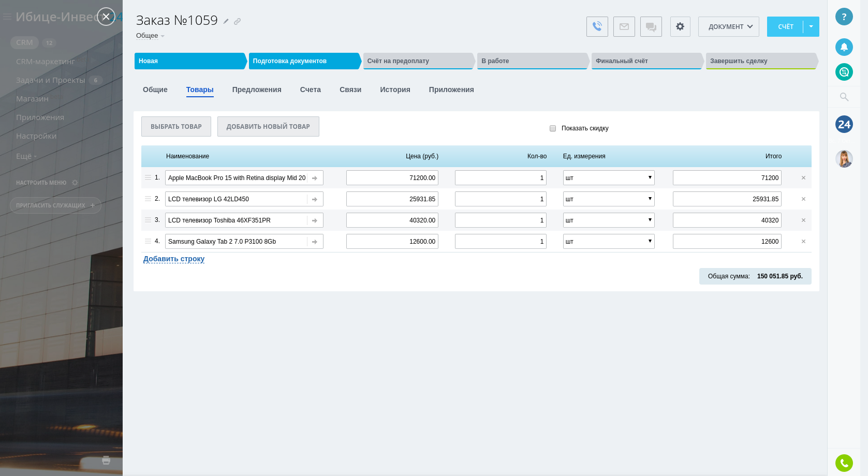Expand the Общее dropdown under order title
Image resolution: width=868 pixels, height=476 pixels.
click(150, 36)
